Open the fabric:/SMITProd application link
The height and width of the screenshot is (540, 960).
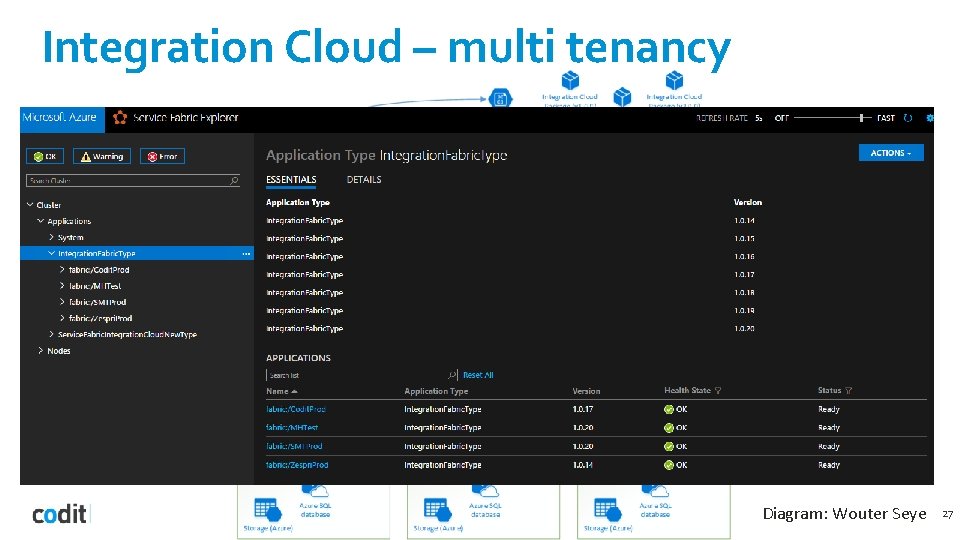(x=294, y=447)
